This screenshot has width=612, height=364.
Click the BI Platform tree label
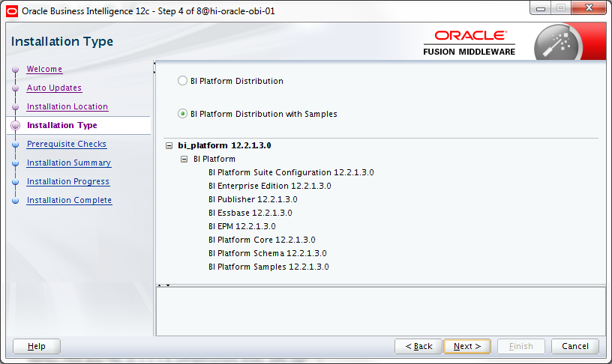(214, 159)
